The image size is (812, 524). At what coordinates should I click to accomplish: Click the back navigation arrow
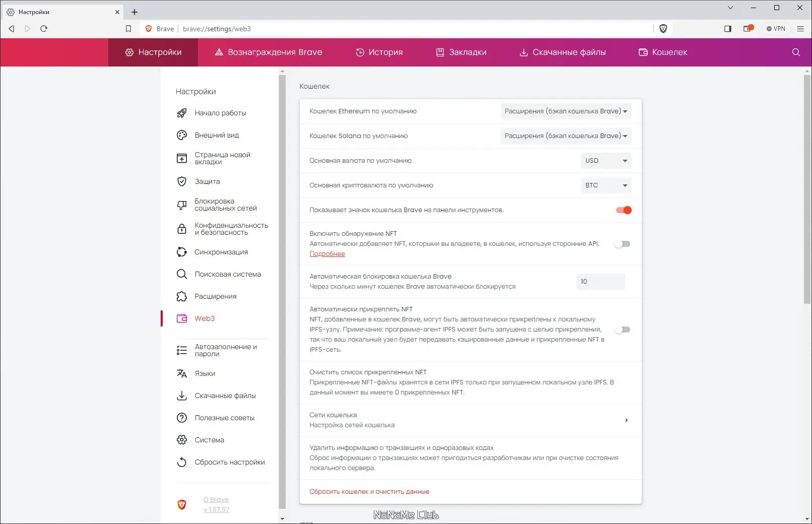12,29
